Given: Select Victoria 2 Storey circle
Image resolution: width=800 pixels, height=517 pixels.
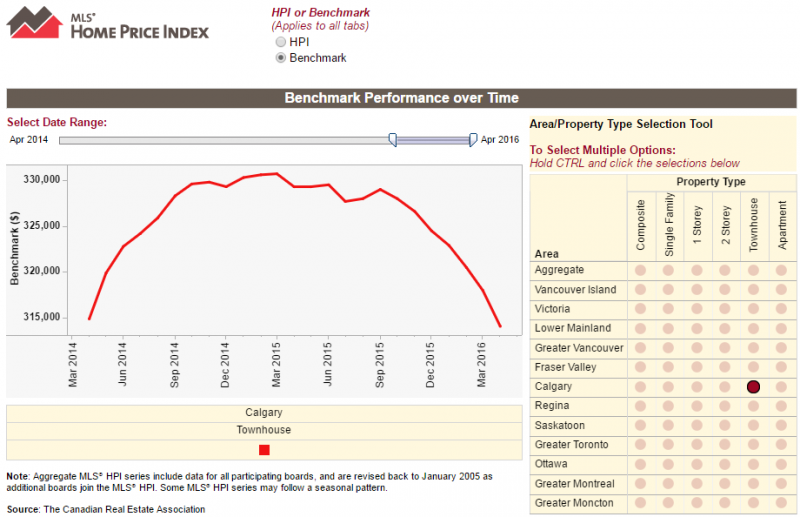Looking at the screenshot, I should 726,309.
